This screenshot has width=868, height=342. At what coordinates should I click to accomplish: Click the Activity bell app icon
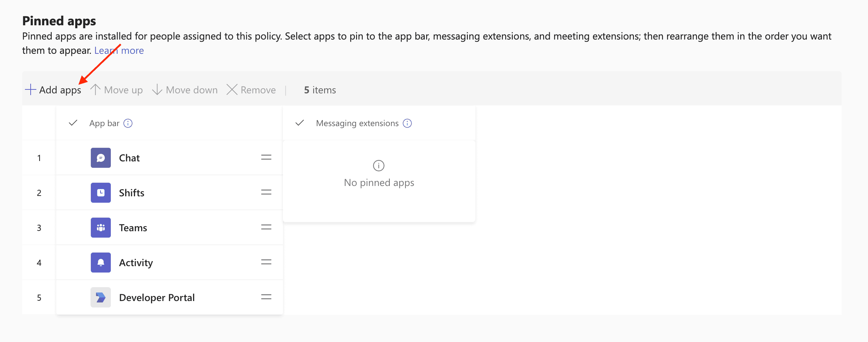(x=101, y=263)
